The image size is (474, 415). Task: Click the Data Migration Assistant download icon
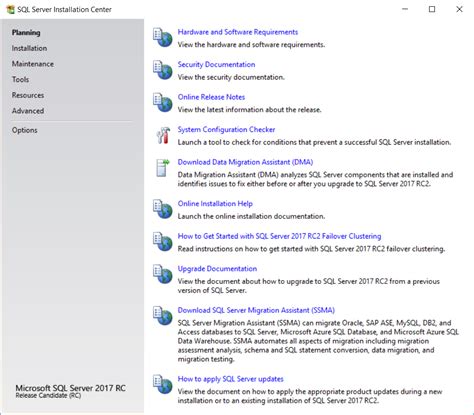pos(163,168)
